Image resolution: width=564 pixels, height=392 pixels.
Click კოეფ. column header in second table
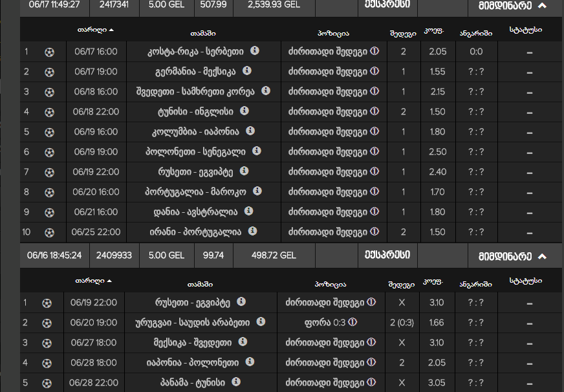tap(433, 282)
